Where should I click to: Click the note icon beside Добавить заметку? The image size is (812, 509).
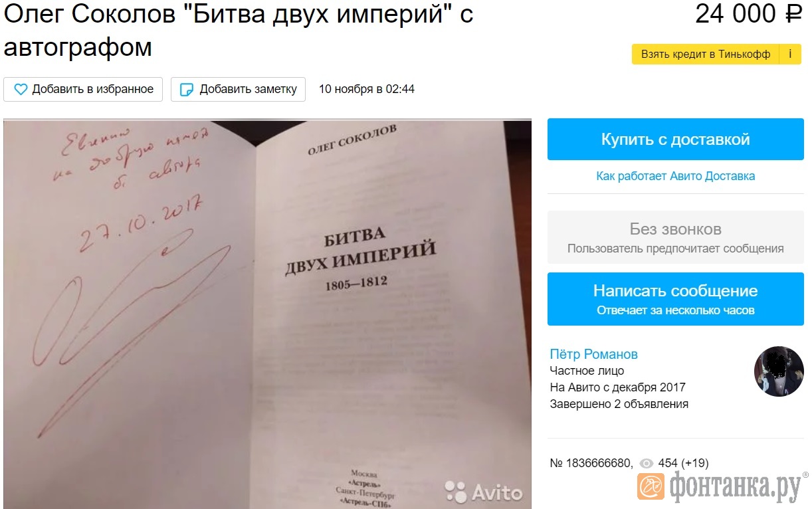(x=187, y=89)
